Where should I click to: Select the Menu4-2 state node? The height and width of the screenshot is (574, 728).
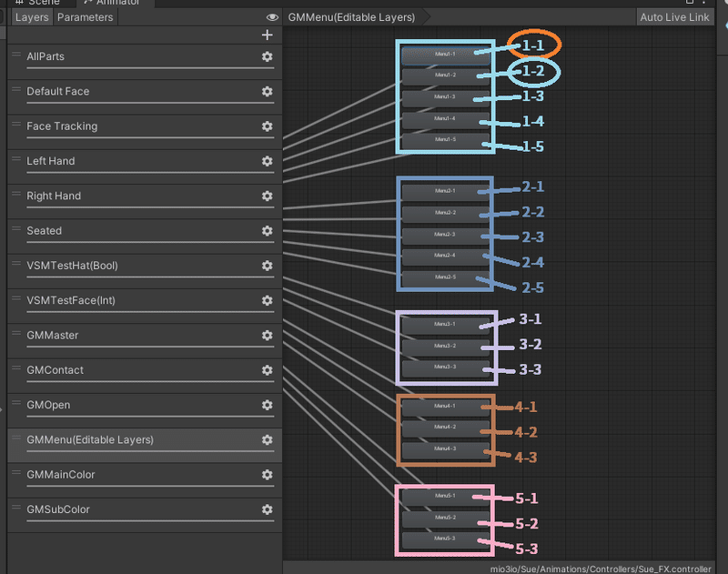[446, 428]
